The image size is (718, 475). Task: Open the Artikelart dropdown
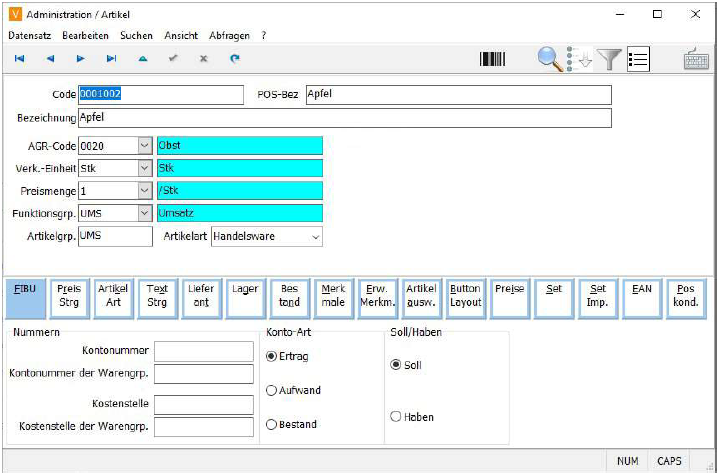[x=315, y=237]
